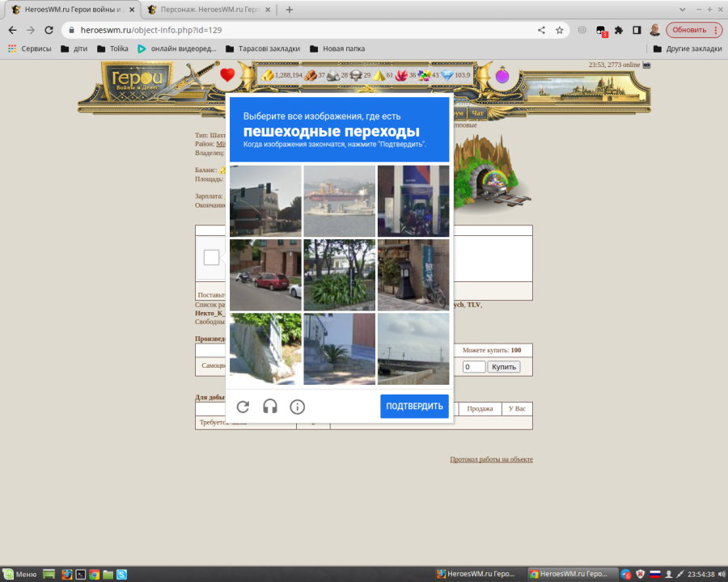The width and height of the screenshot is (728, 582).
Task: Launch Chrome from the taskbar launcher
Action: pos(95,575)
